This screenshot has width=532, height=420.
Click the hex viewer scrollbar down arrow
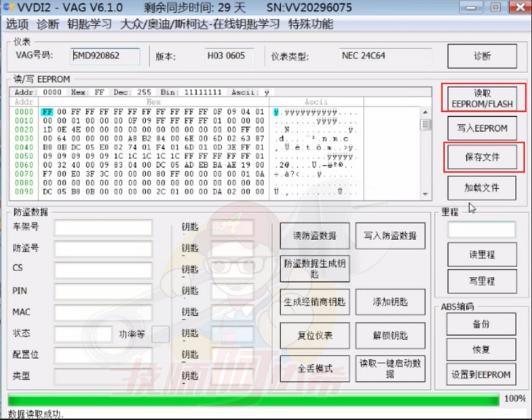(426, 194)
